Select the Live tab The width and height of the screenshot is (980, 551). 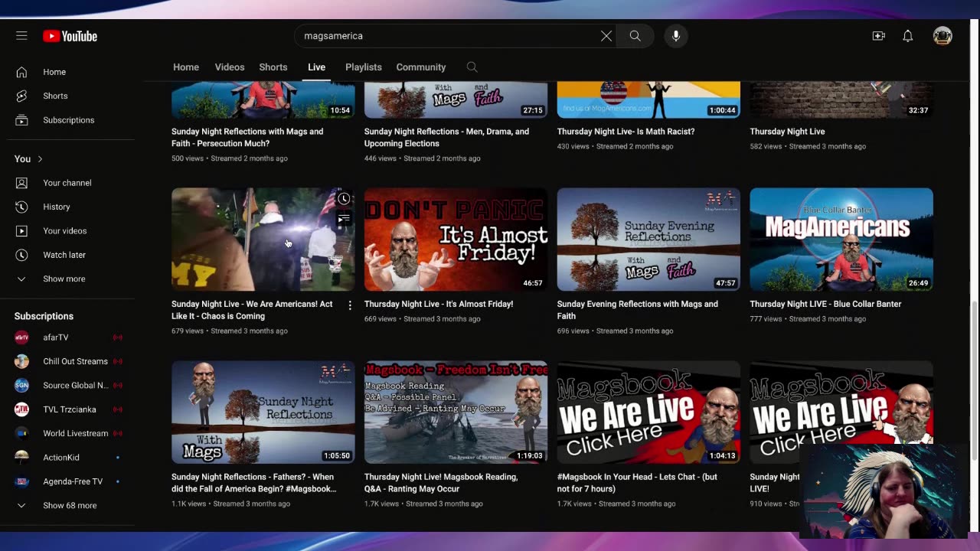316,67
